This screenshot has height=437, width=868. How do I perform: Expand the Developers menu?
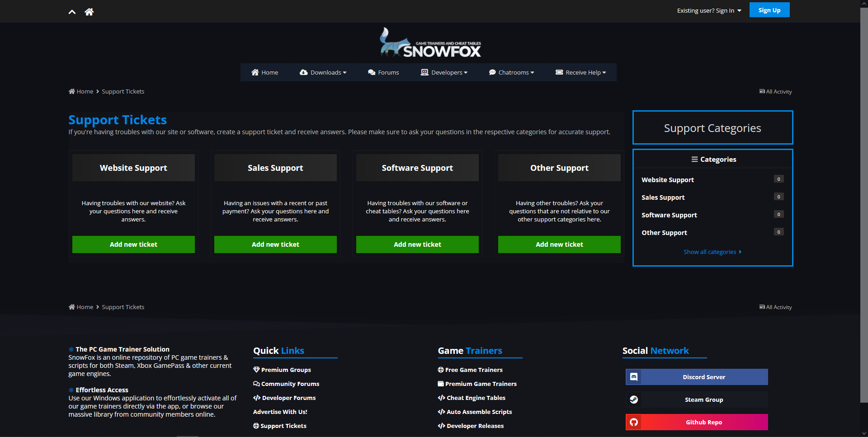[444, 72]
